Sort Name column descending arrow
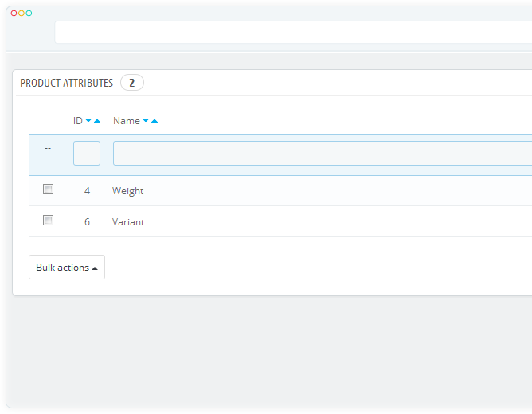Image resolution: width=532 pixels, height=414 pixels. click(146, 120)
